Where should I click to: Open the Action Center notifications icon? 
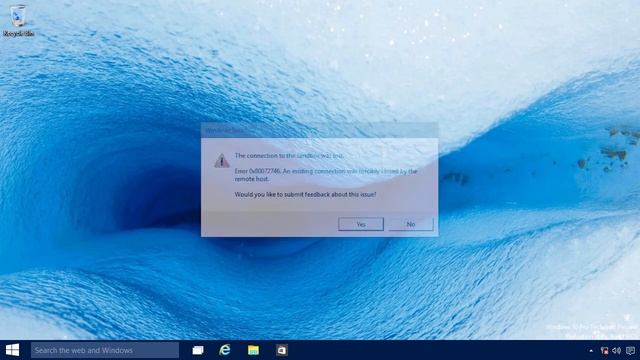coord(631,351)
